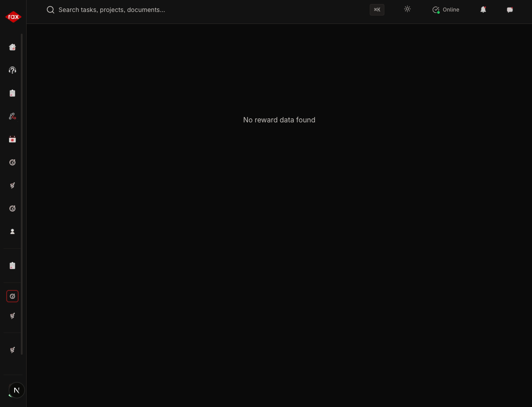The height and width of the screenshot is (407, 532).
Task: Open chat messages via the speech bubble icon
Action: [x=510, y=9]
